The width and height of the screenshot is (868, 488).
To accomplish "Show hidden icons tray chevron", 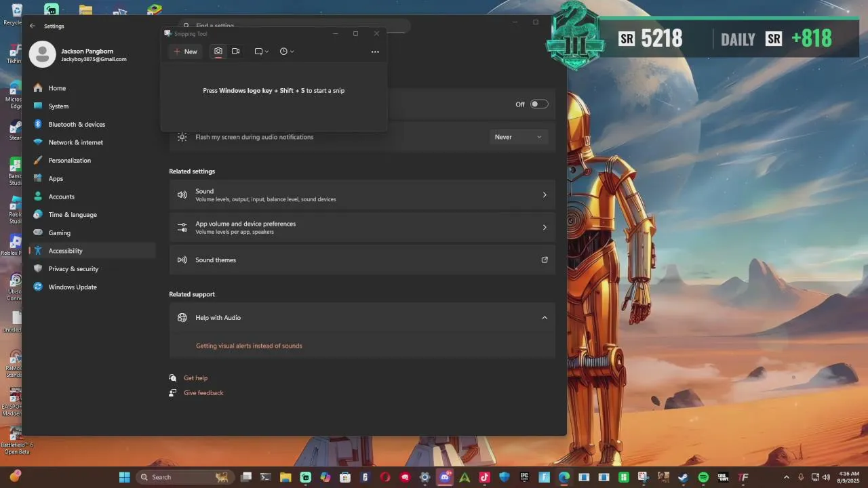I will (x=787, y=477).
